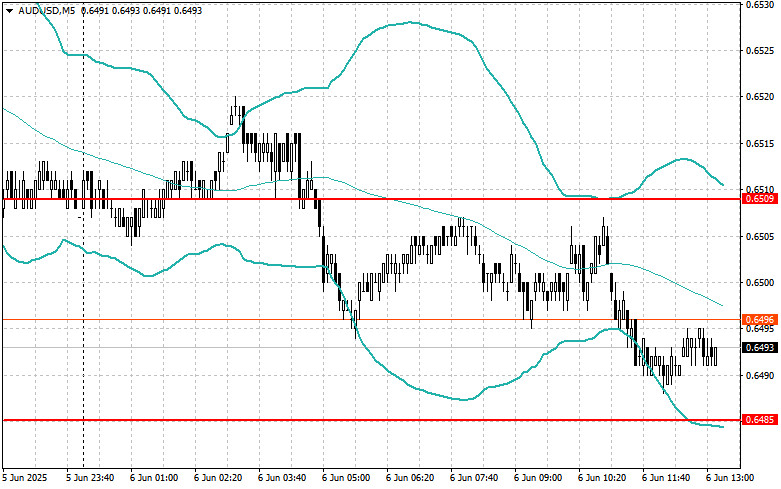Open chart menu triangle beside AUDUSD,M5
This screenshot has width=781, height=489.
(10, 10)
